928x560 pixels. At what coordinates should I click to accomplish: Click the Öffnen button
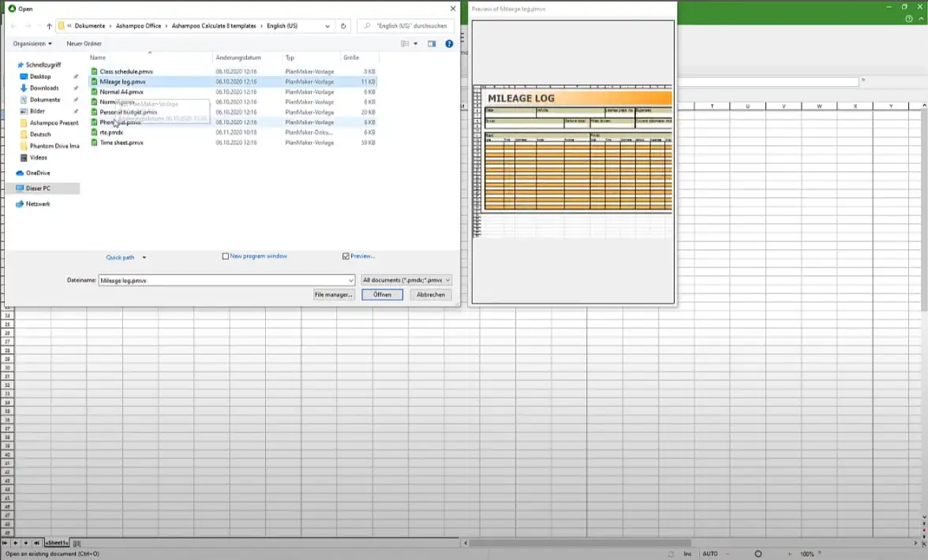(382, 294)
